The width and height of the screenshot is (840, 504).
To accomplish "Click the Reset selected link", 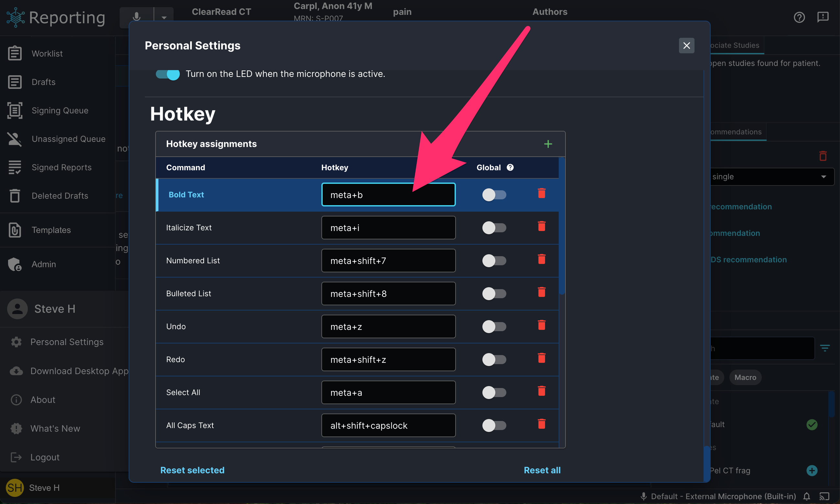I will pos(192,470).
